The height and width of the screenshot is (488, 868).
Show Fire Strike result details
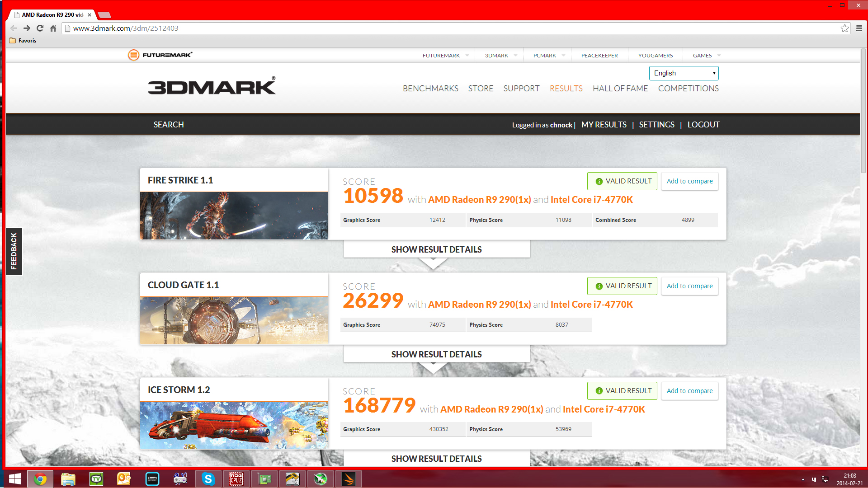(437, 249)
